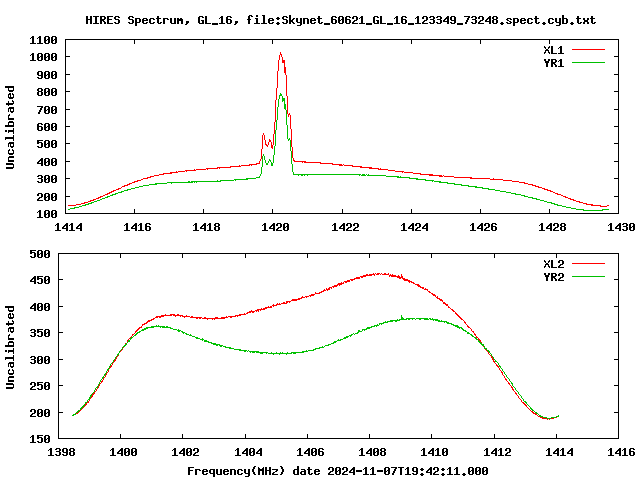640x480 pixels.
Task: Click the small spike on green YR2 curve
Action: [x=402, y=317]
